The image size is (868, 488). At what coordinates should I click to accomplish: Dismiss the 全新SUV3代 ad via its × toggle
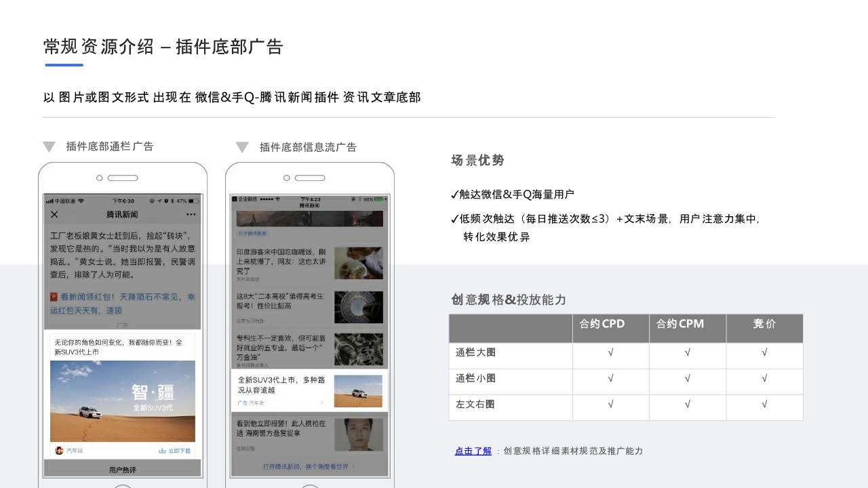[x=322, y=403]
